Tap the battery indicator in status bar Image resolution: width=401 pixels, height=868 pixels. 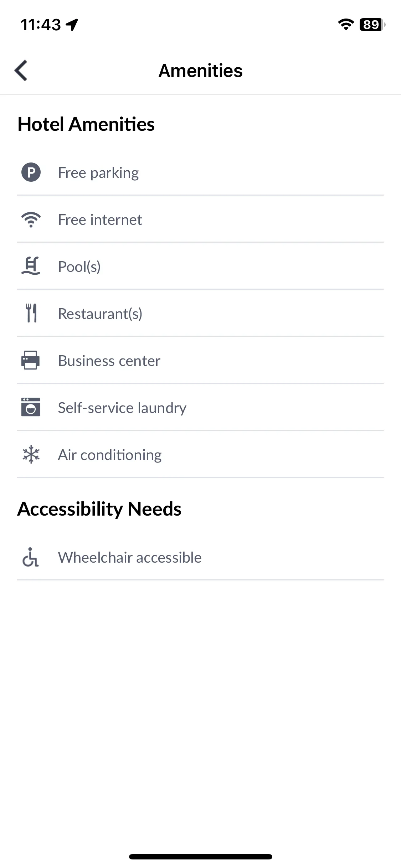coord(372,25)
